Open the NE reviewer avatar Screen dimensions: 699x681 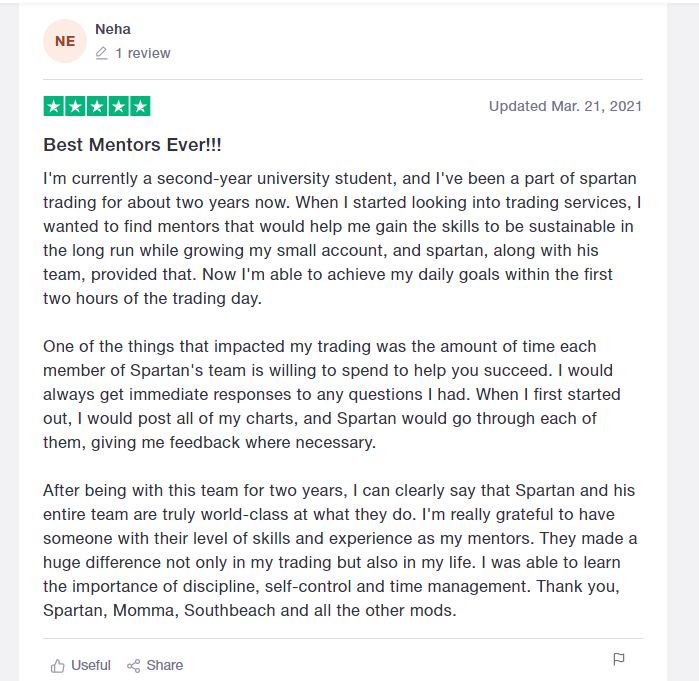65,41
